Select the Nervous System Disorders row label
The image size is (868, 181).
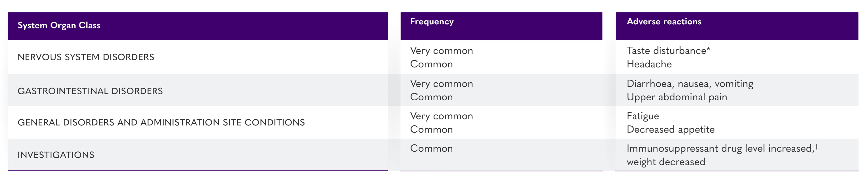tap(86, 57)
